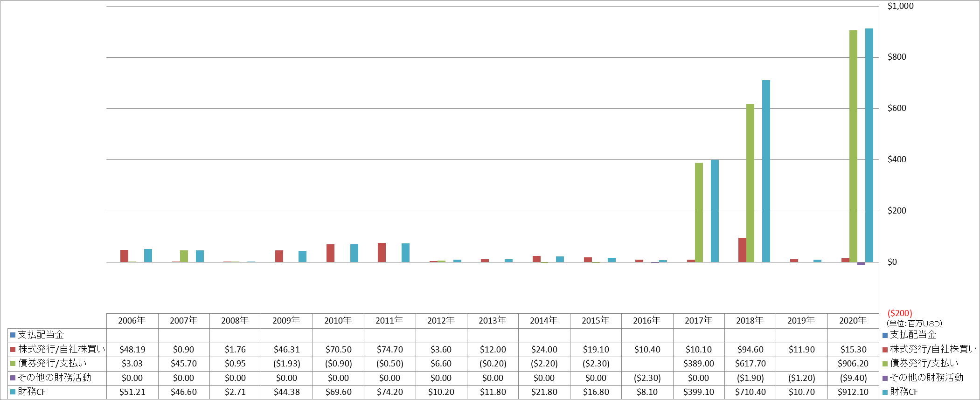Select the 2006年 column header

(x=132, y=321)
